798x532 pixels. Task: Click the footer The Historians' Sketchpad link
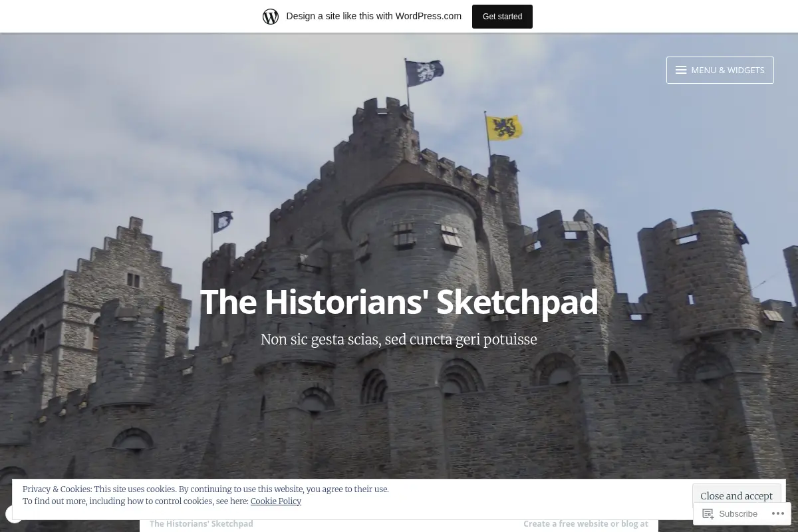click(201, 524)
